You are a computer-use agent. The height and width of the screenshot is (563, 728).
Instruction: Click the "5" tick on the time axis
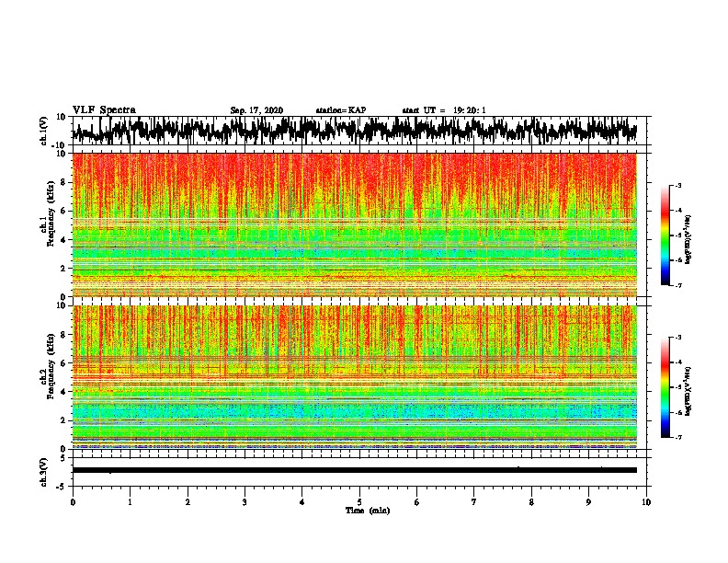[359, 502]
